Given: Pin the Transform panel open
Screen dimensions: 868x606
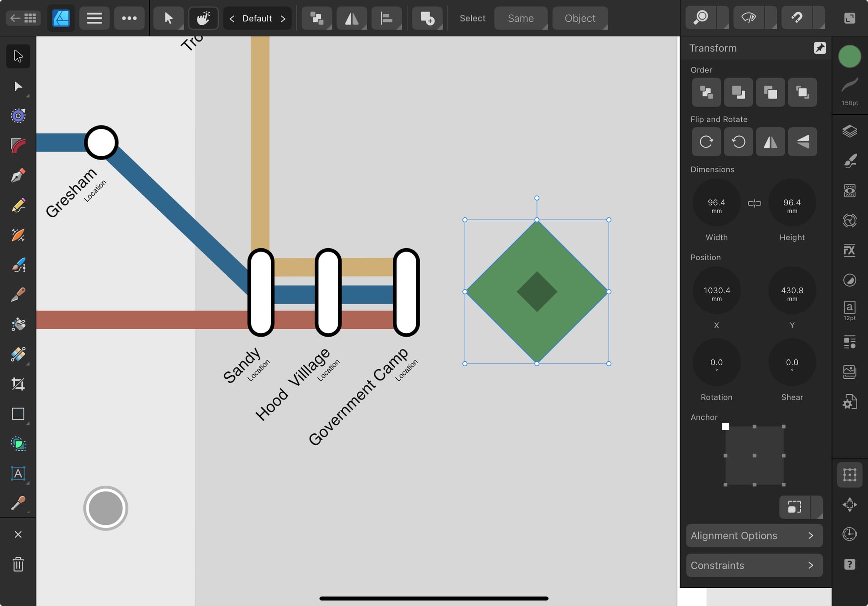Looking at the screenshot, I should pyautogui.click(x=820, y=48).
